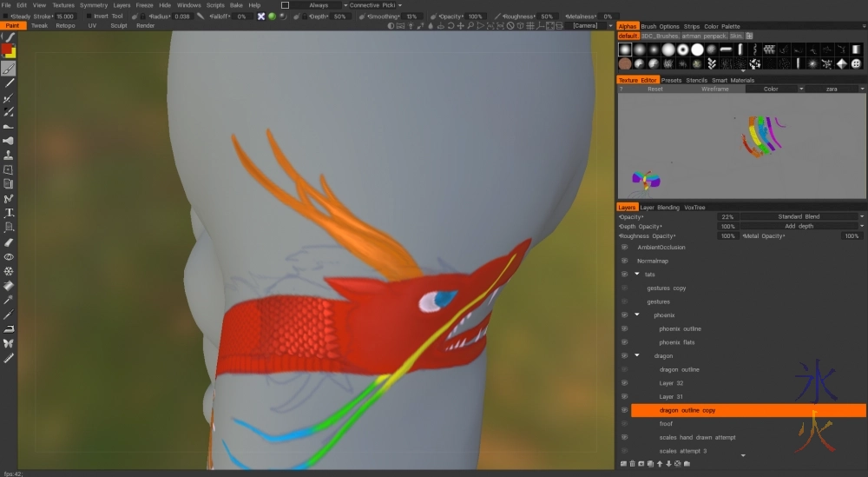Select the eye-shaped tool in left toolbar
The image size is (868, 477).
coord(9,257)
